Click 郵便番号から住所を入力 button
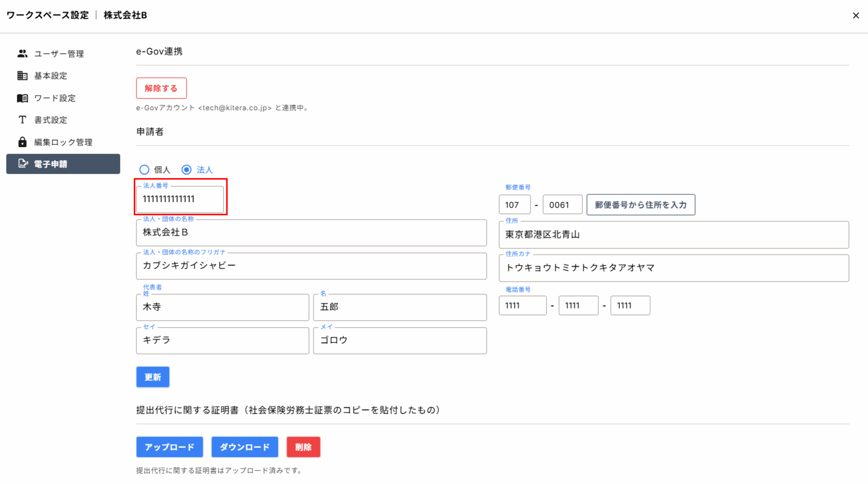This screenshot has width=868, height=484. click(x=640, y=205)
